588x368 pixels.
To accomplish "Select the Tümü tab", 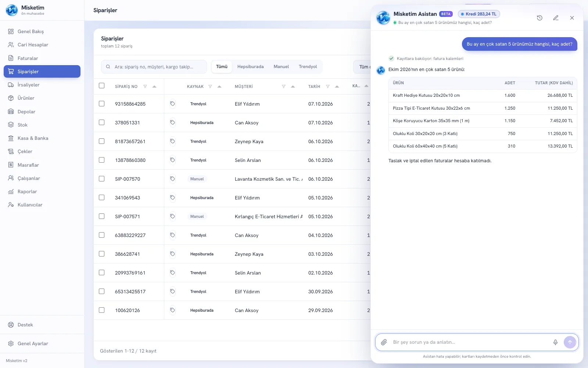I will click(222, 67).
